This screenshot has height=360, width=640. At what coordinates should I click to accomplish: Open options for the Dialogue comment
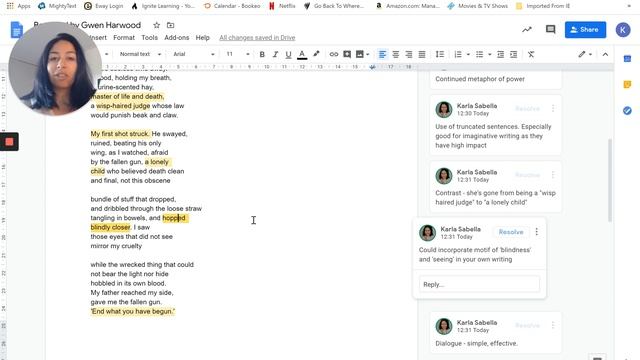click(553, 325)
